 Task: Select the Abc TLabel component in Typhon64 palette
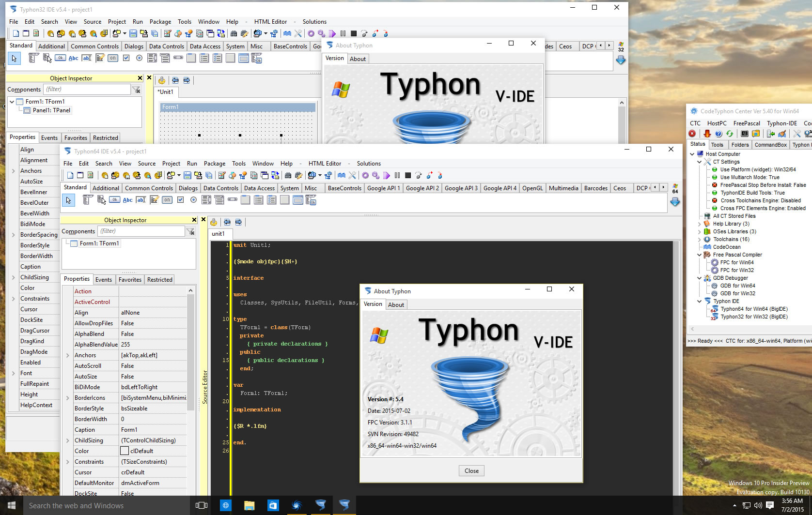click(128, 200)
